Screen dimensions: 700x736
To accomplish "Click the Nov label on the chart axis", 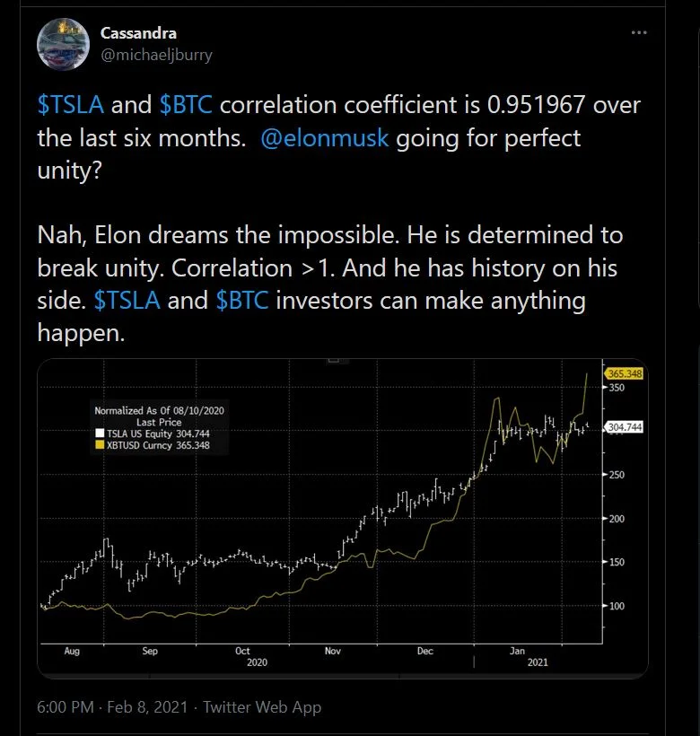I will (333, 651).
